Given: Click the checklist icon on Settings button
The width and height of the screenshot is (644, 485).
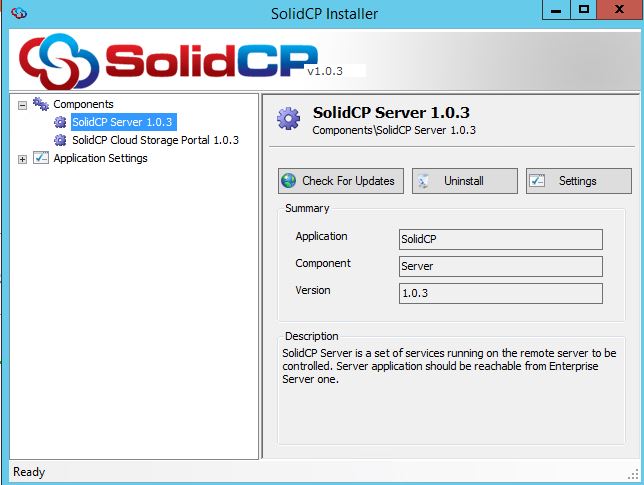Looking at the screenshot, I should click(537, 180).
